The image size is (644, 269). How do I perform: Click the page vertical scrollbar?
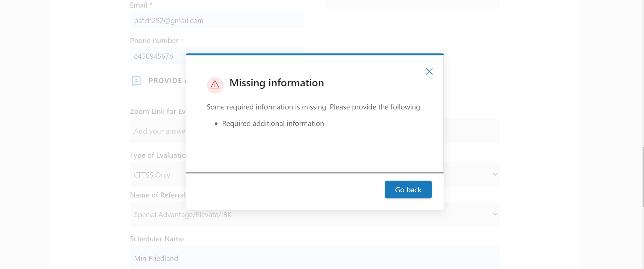[643, 176]
